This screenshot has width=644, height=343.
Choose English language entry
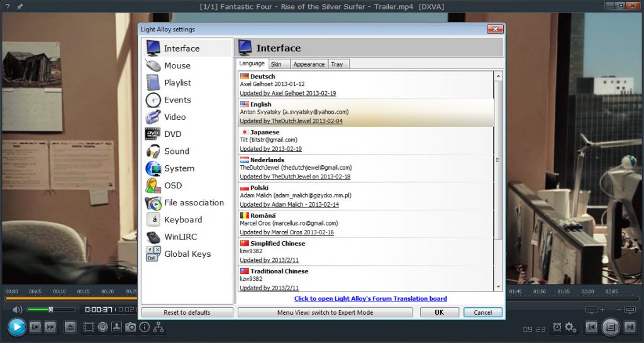(x=366, y=112)
